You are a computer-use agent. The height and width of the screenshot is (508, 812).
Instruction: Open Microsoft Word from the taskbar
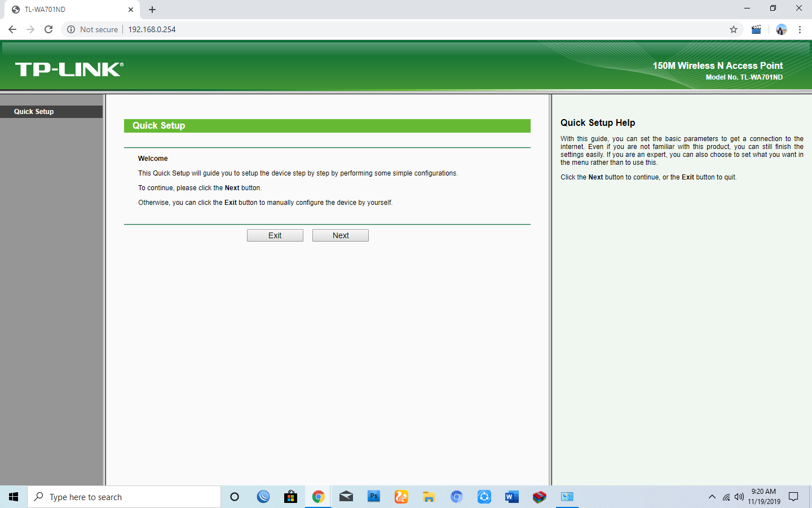coord(511,497)
